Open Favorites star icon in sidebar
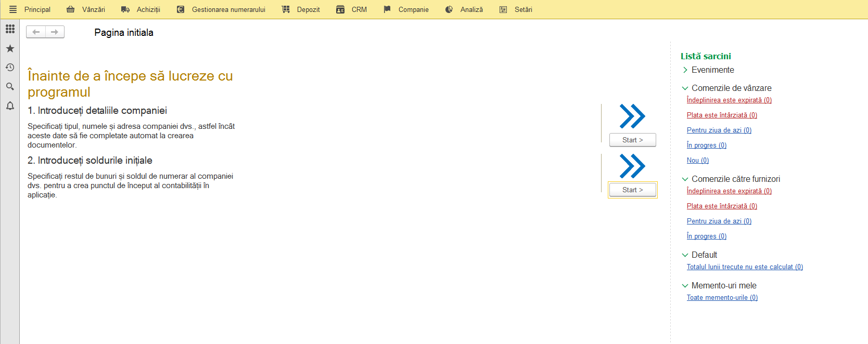The image size is (868, 344). coord(10,48)
